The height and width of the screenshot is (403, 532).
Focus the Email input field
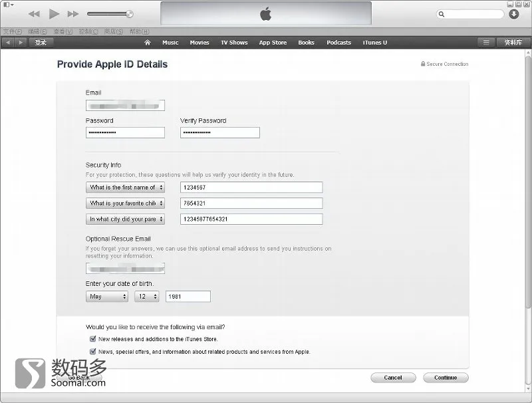point(125,106)
